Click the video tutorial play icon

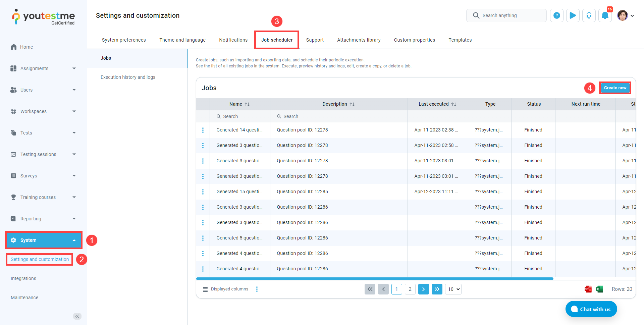tap(573, 15)
